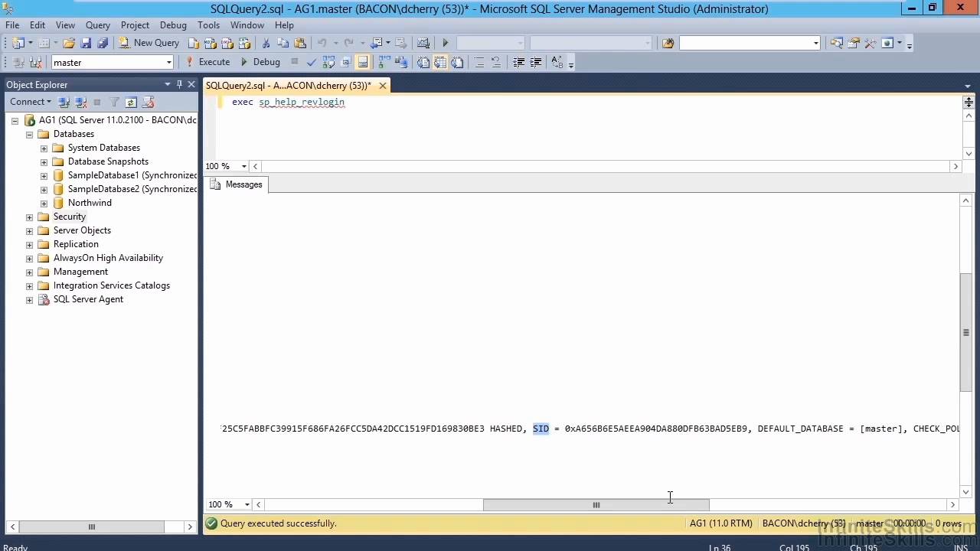Select Results to Grid mode
Image resolution: width=980 pixels, height=551 pixels.
point(440,62)
